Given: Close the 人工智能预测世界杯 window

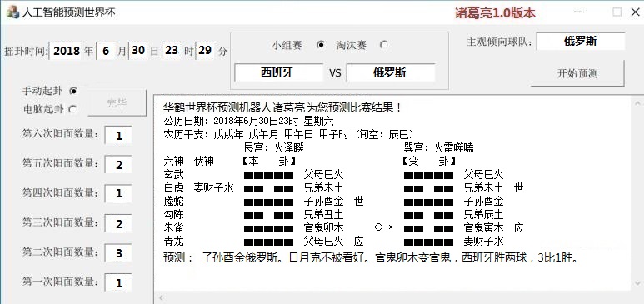Looking at the screenshot, I should point(636,12).
